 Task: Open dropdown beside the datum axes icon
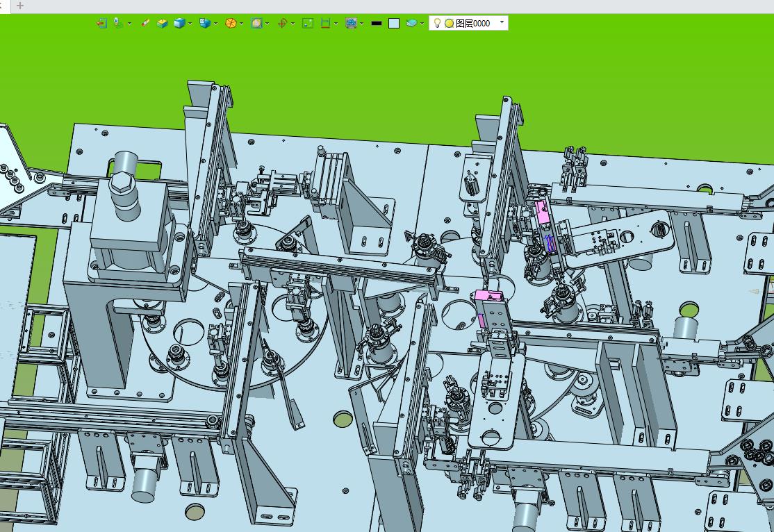pyautogui.click(x=129, y=23)
